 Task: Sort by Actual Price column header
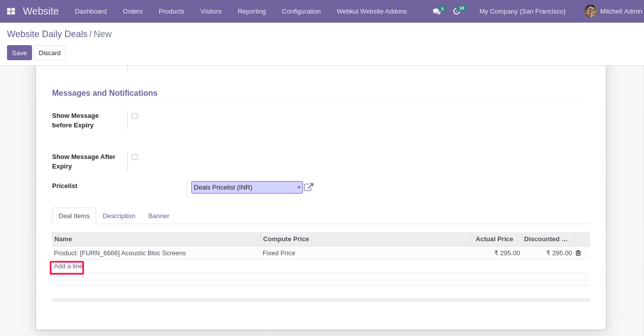click(x=496, y=239)
